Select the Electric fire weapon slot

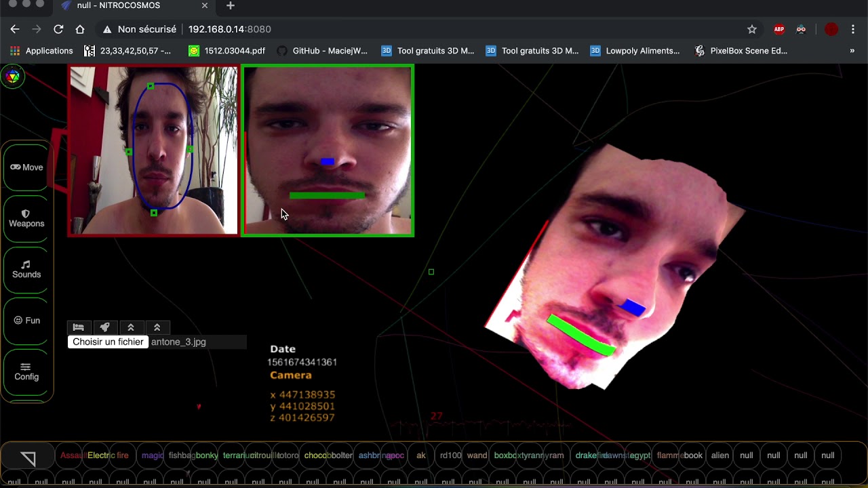pyautogui.click(x=108, y=455)
